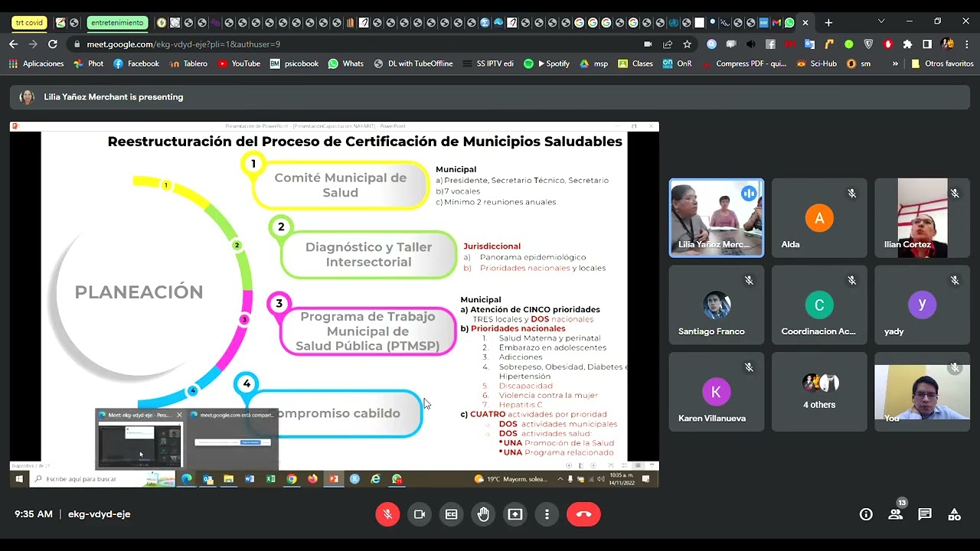Open Otros favoritos bookmarks folder
Image resolution: width=980 pixels, height=551 pixels.
[942, 64]
